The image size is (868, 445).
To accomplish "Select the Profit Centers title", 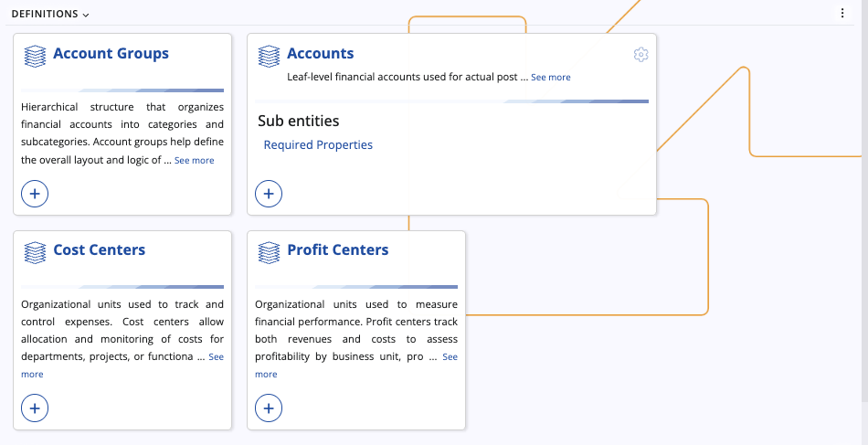I will (337, 250).
